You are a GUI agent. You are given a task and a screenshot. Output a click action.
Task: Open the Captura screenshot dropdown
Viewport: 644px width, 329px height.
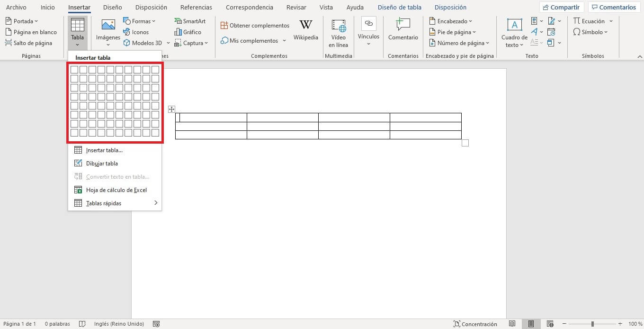coord(191,43)
